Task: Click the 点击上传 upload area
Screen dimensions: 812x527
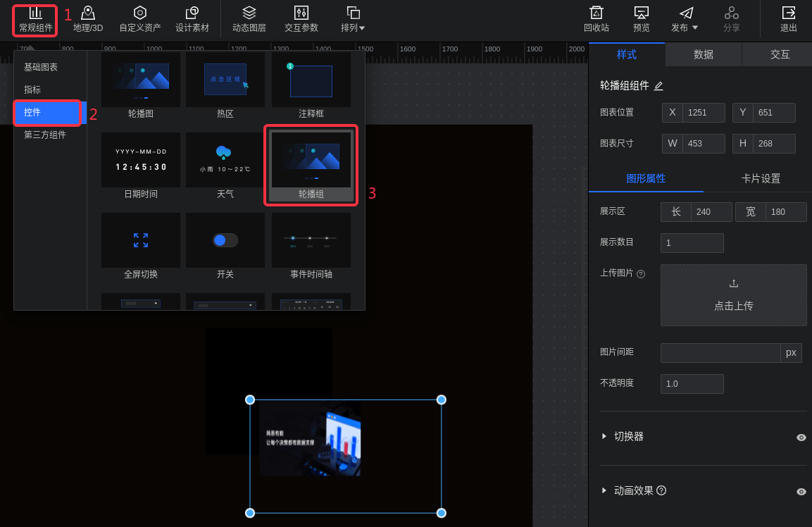Action: pos(733,295)
